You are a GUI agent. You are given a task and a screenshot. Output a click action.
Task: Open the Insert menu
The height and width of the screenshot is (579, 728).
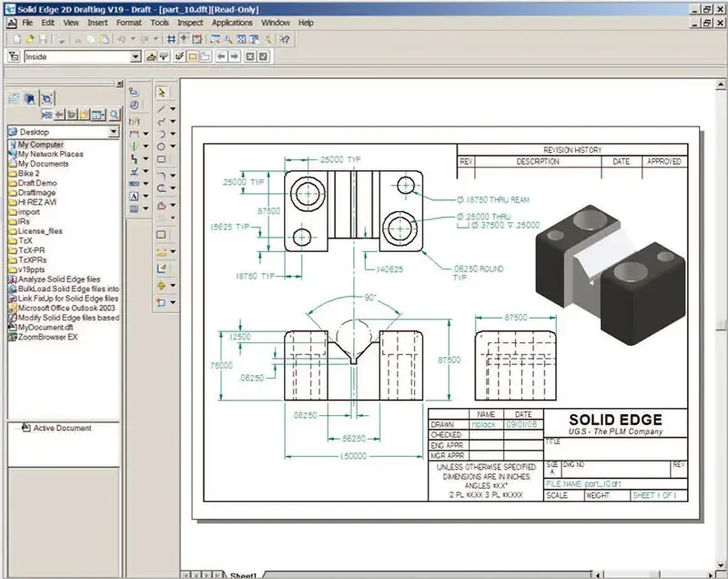[x=97, y=23]
